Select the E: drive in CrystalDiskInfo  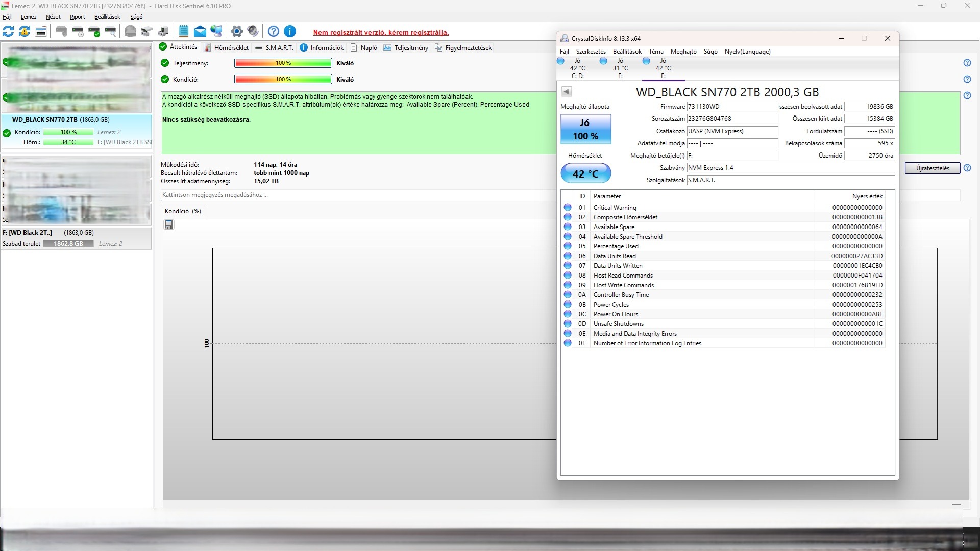620,68
